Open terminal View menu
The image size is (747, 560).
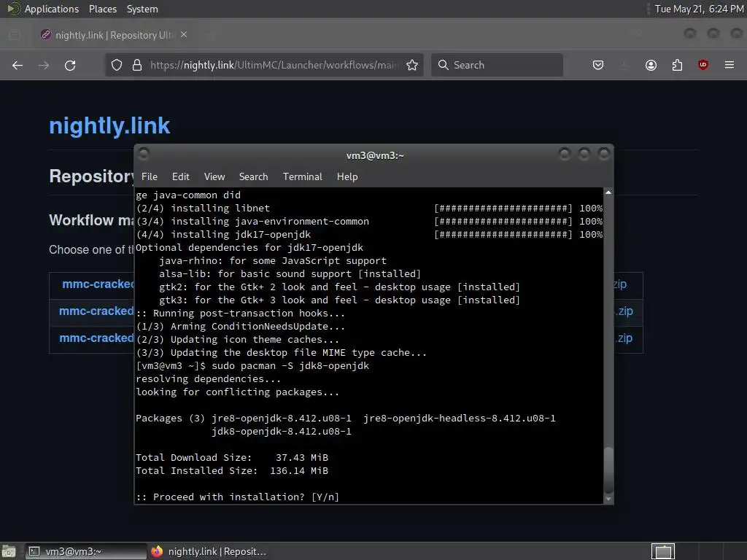(214, 176)
